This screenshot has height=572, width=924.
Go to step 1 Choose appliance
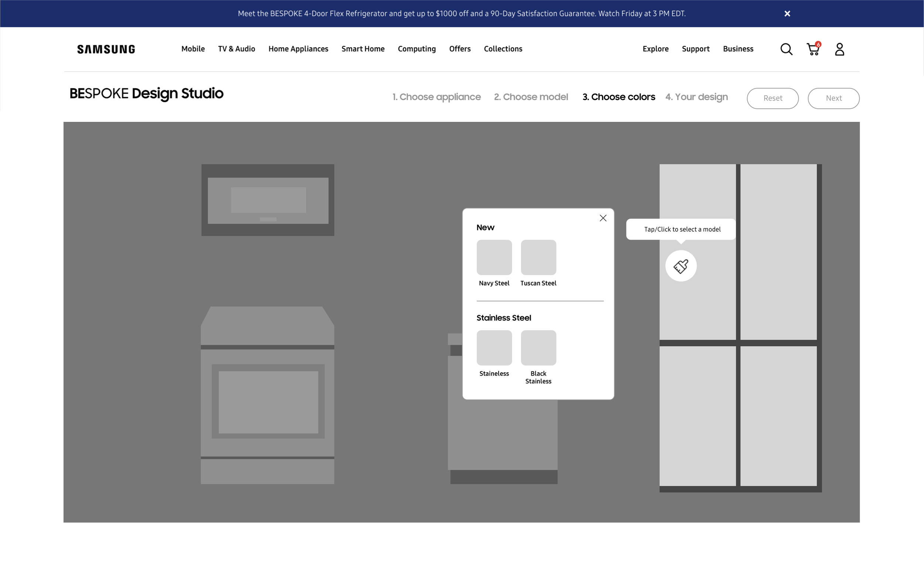point(436,97)
